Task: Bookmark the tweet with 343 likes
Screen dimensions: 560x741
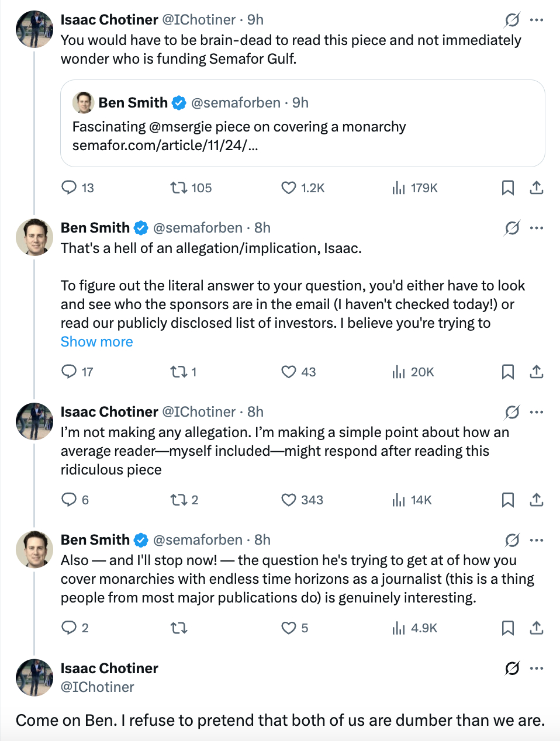Action: point(508,500)
